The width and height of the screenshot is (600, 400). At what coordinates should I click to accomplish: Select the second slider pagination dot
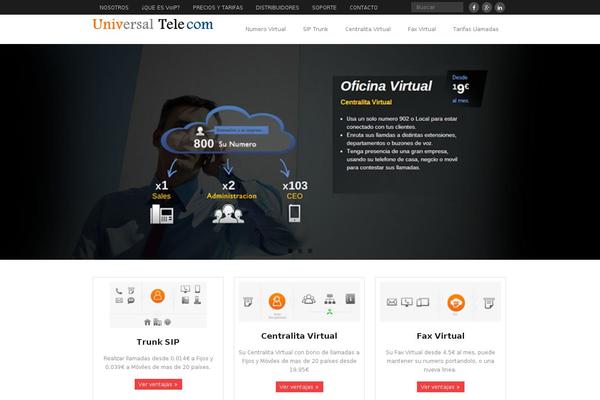(x=300, y=251)
